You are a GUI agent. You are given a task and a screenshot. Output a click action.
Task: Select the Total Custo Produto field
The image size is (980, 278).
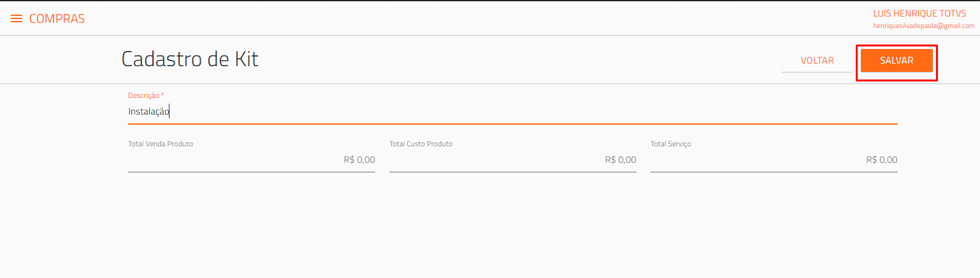pyautogui.click(x=513, y=160)
